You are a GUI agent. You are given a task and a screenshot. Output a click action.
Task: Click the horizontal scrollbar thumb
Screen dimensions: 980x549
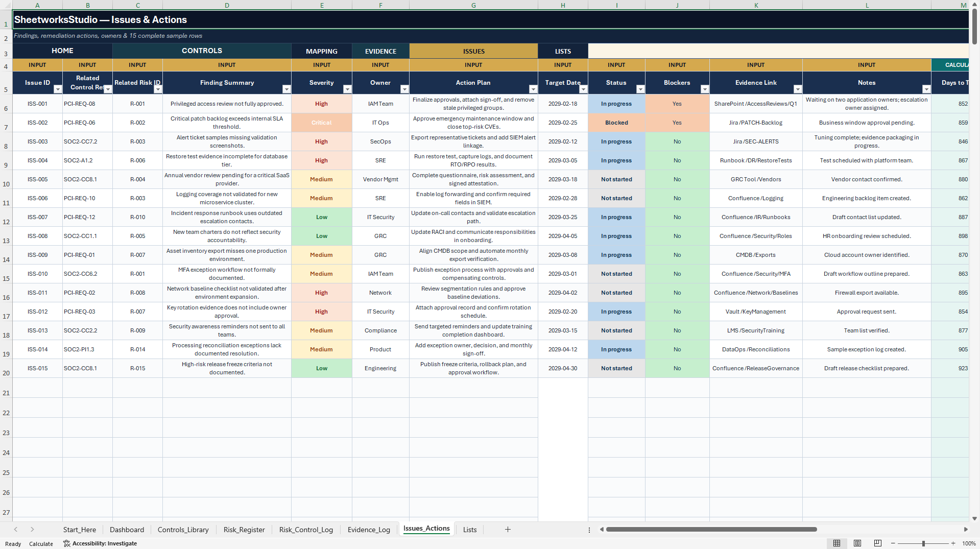[x=711, y=530]
